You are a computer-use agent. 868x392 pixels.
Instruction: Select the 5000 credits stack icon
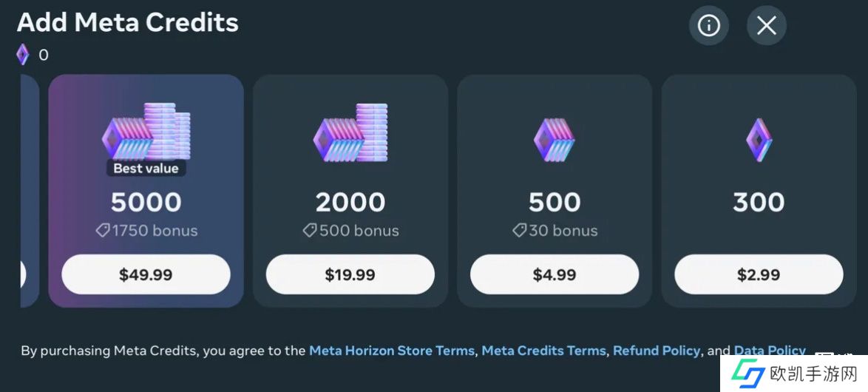click(x=146, y=133)
